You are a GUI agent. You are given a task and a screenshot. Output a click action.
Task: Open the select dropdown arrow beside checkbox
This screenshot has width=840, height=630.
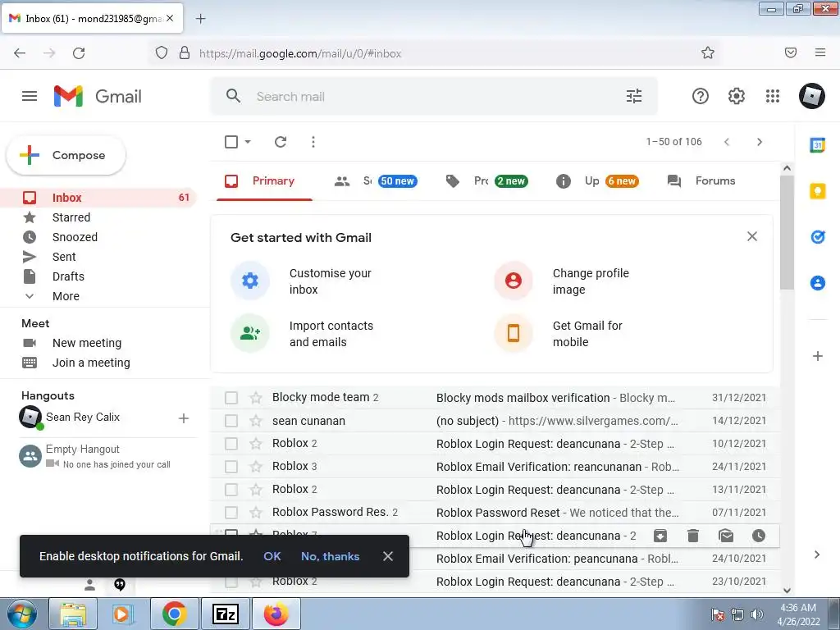(x=248, y=142)
